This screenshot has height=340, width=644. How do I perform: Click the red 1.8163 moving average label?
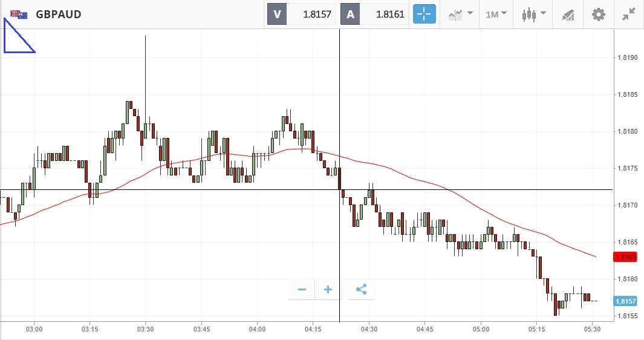point(624,257)
